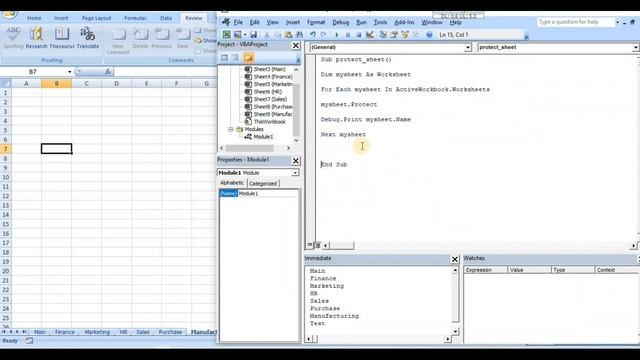
Task: Select Module1 in project tree
Action: point(263,137)
